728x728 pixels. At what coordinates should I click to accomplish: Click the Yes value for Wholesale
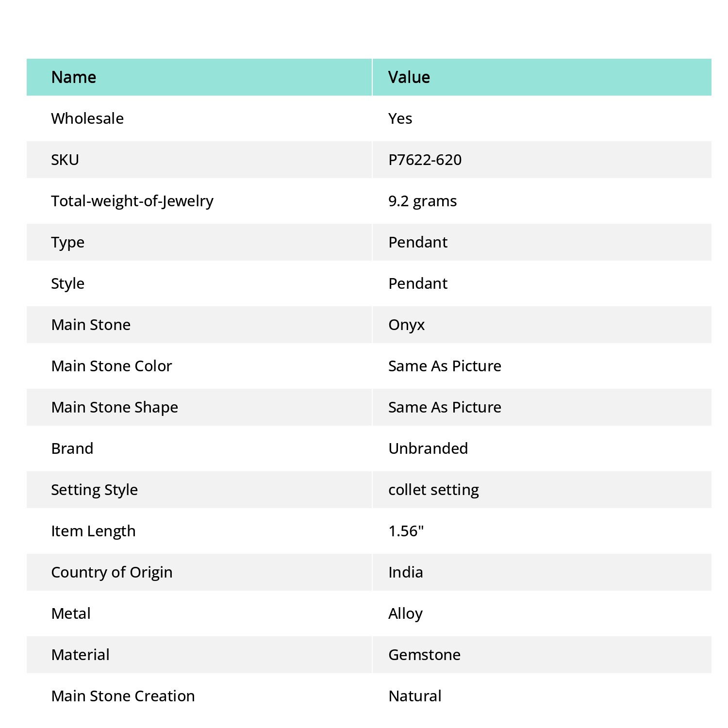pos(400,118)
